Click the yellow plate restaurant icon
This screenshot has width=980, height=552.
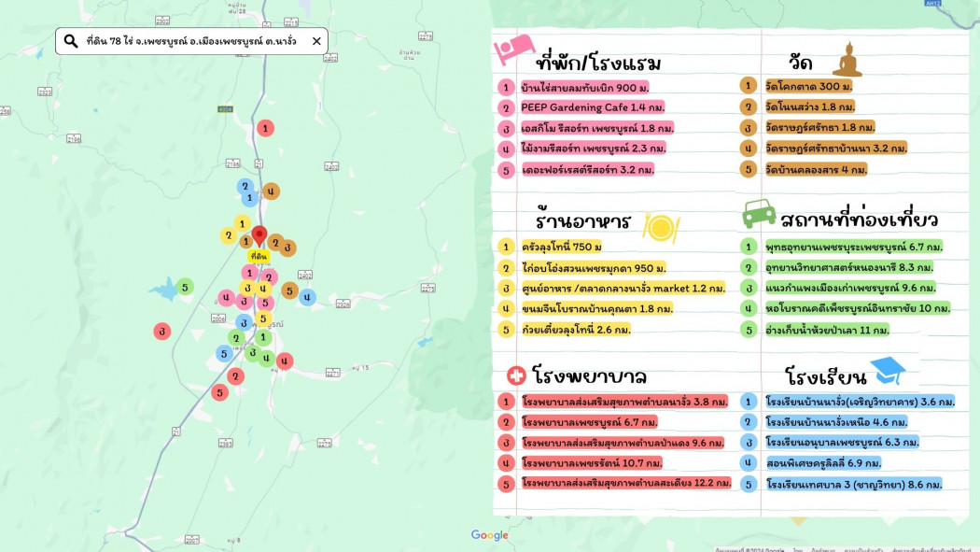click(661, 228)
